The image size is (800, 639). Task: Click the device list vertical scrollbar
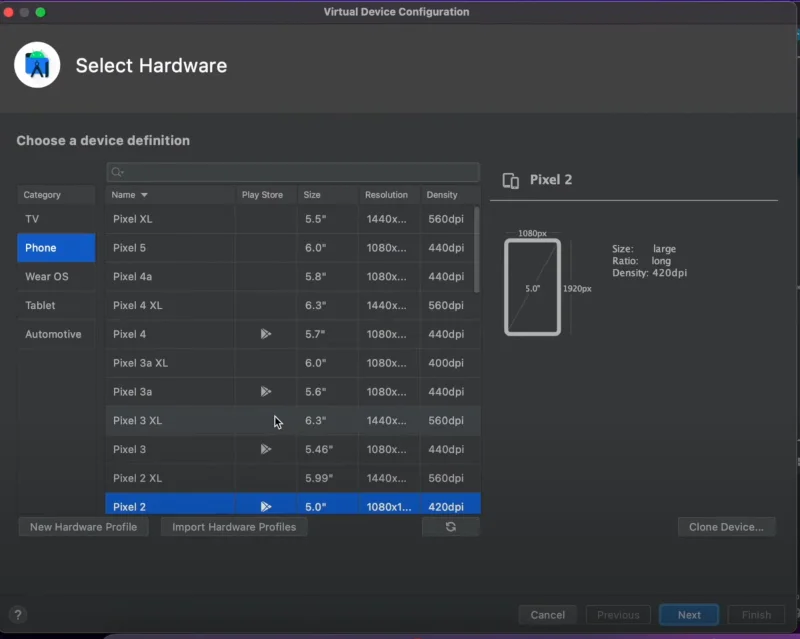tap(476, 250)
